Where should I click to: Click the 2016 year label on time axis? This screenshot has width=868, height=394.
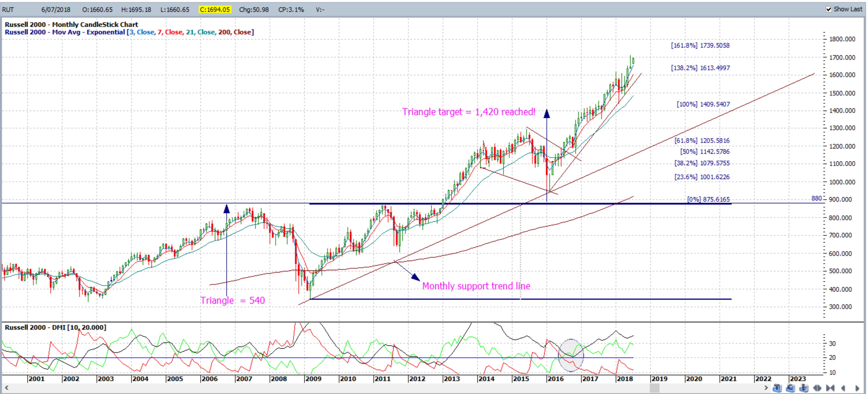(556, 379)
